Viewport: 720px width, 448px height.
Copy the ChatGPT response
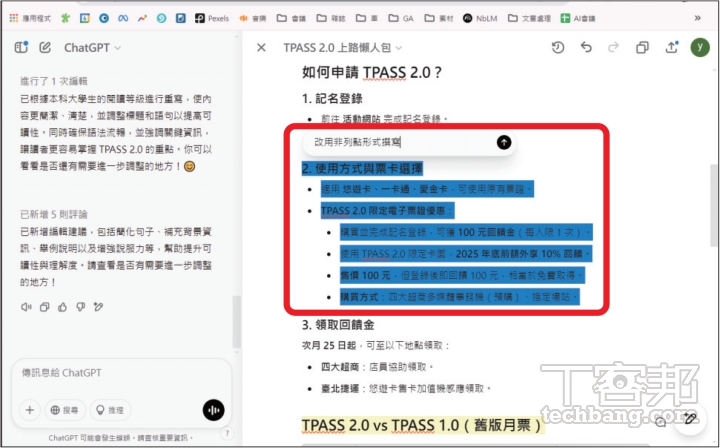[45, 307]
